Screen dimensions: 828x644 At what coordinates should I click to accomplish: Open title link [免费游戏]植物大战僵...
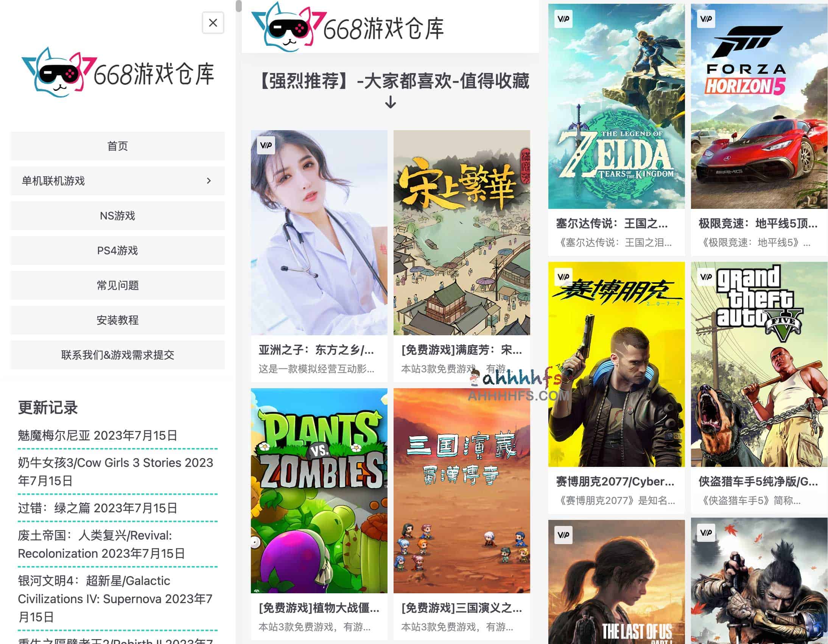(319, 608)
